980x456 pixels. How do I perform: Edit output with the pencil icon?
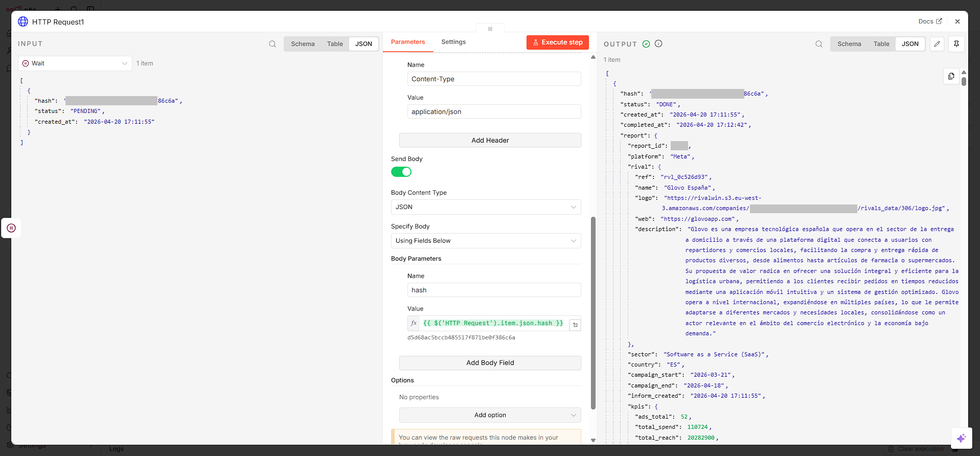(x=937, y=44)
